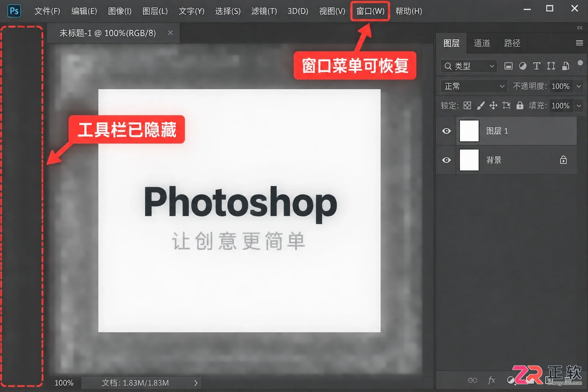Screen dimensions: 588x392
Task: Filter layers by pixel layer icon
Action: click(x=508, y=66)
